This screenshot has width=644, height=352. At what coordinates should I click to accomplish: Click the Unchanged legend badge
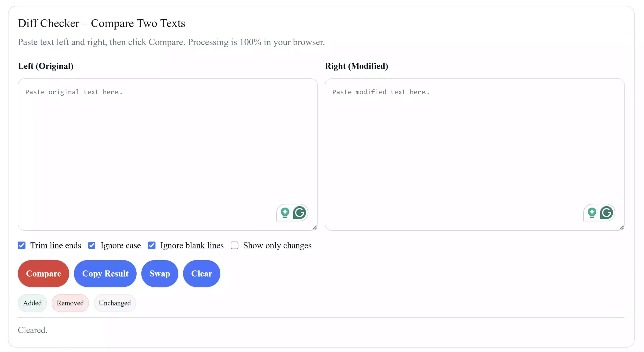pyautogui.click(x=114, y=303)
